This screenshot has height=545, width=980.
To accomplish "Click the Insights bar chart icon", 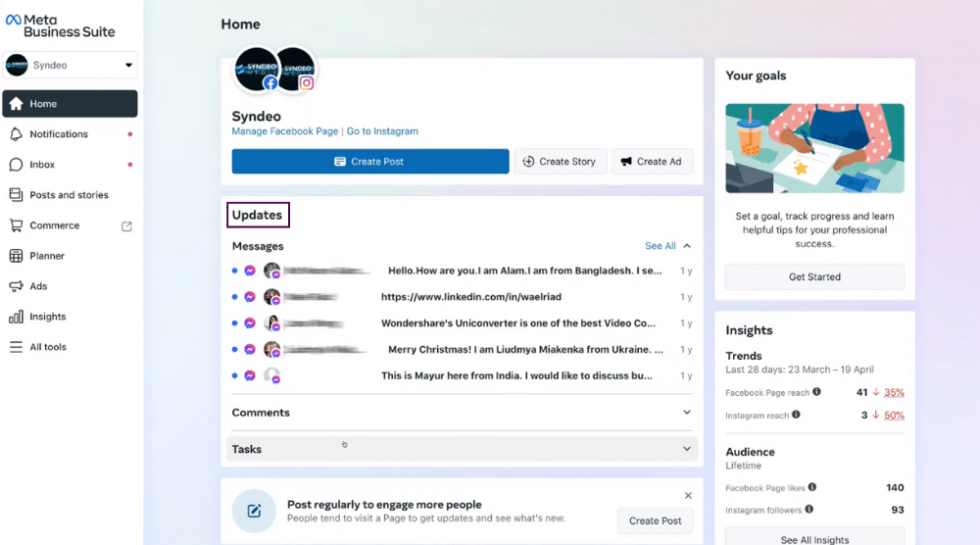I will [17, 317].
